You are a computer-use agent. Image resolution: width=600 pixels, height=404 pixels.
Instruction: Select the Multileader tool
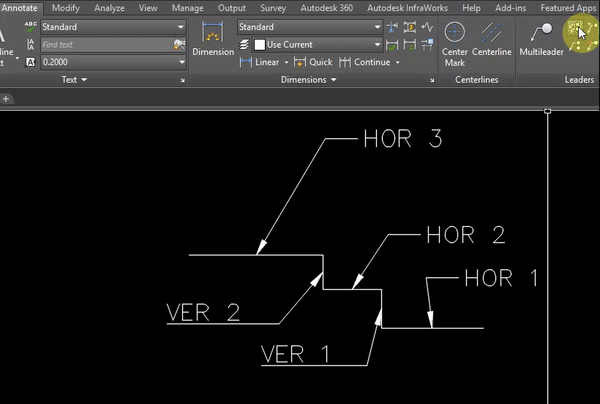[x=541, y=39]
